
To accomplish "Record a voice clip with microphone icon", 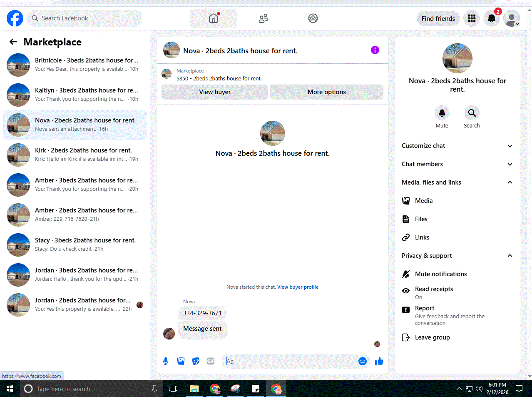I will tap(166, 361).
